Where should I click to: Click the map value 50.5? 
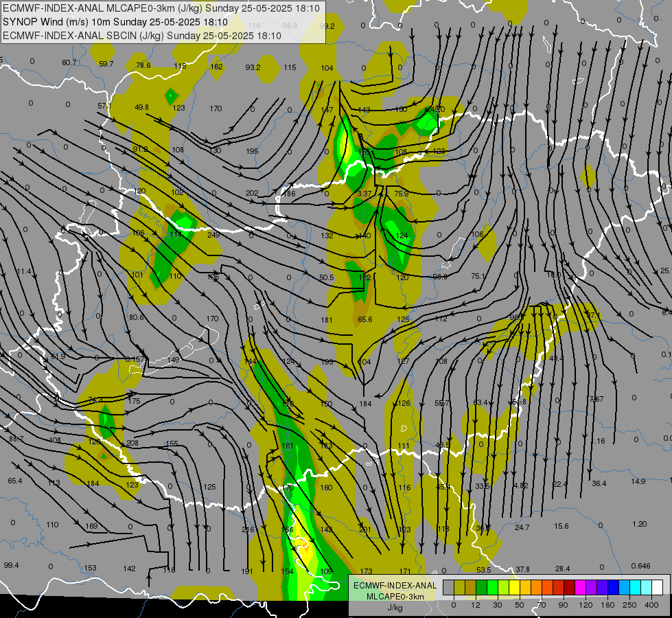coord(327,277)
